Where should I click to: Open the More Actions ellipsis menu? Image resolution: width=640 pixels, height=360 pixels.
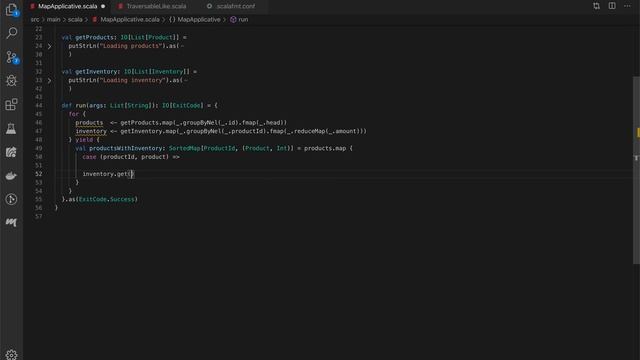[627, 6]
